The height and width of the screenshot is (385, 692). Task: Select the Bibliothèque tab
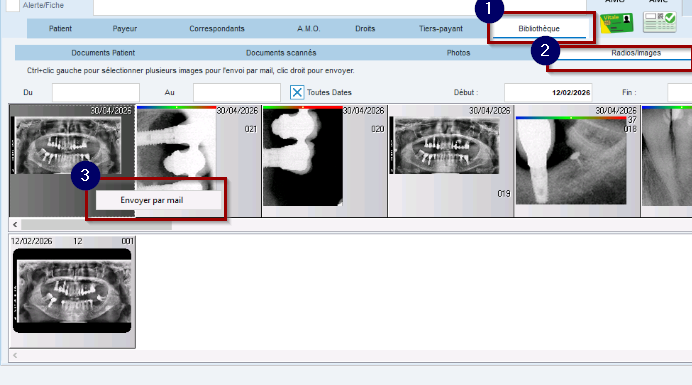pyautogui.click(x=539, y=29)
